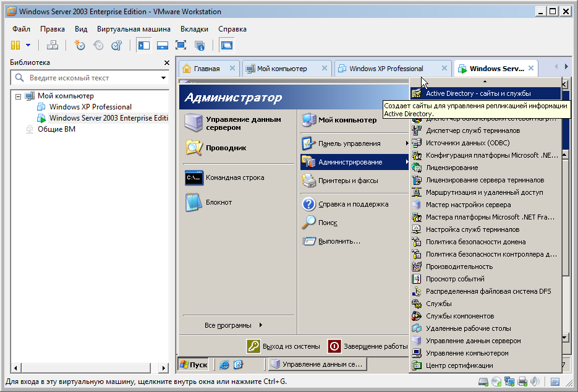Click the Revert to snapshot icon
578x392 pixels.
98,45
